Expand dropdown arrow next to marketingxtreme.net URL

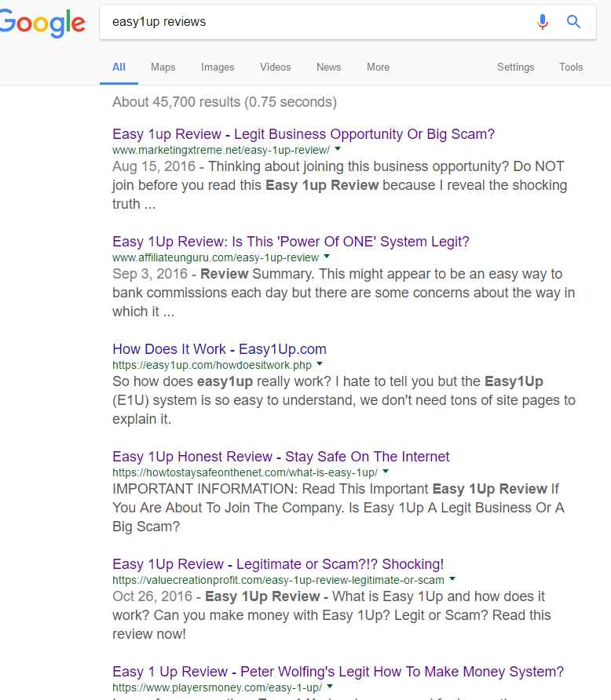(x=338, y=149)
